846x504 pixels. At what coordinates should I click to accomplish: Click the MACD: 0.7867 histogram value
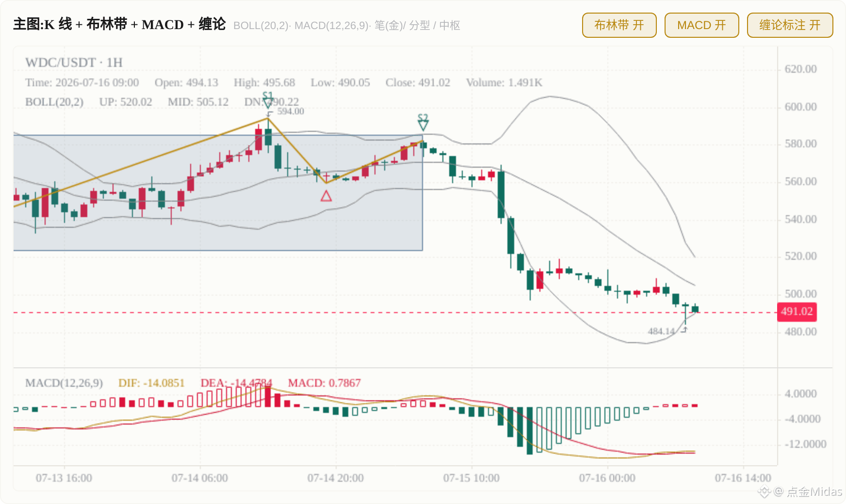tap(324, 383)
